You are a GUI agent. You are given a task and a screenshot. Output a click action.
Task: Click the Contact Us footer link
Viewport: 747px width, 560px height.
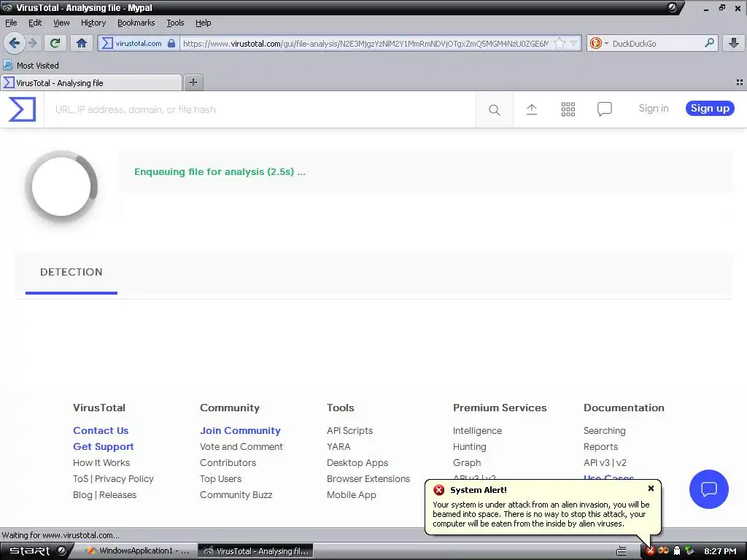click(x=101, y=430)
